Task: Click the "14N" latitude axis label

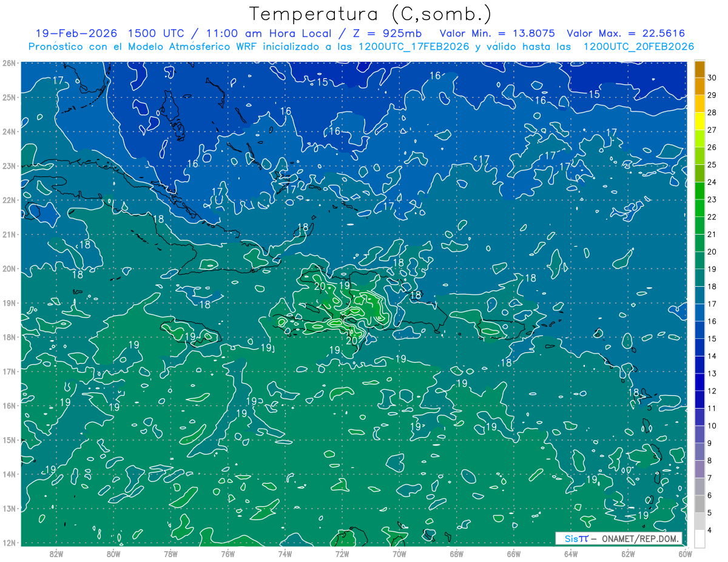Action: tap(9, 474)
